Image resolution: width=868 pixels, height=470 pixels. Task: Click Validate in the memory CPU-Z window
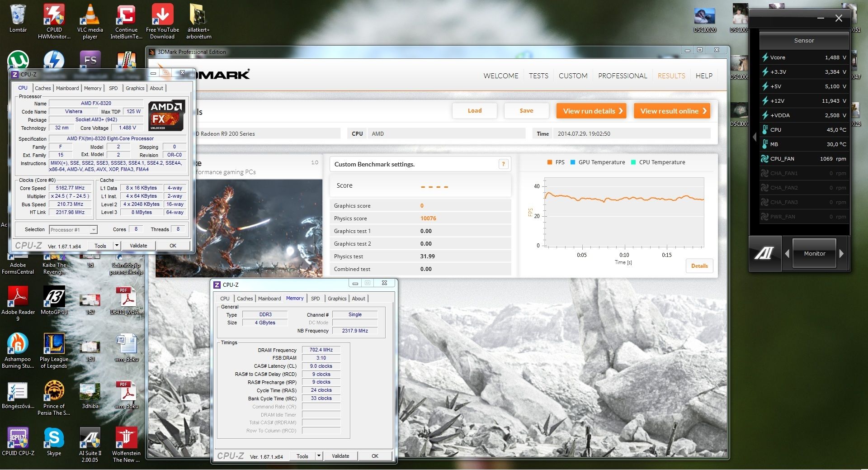point(340,456)
